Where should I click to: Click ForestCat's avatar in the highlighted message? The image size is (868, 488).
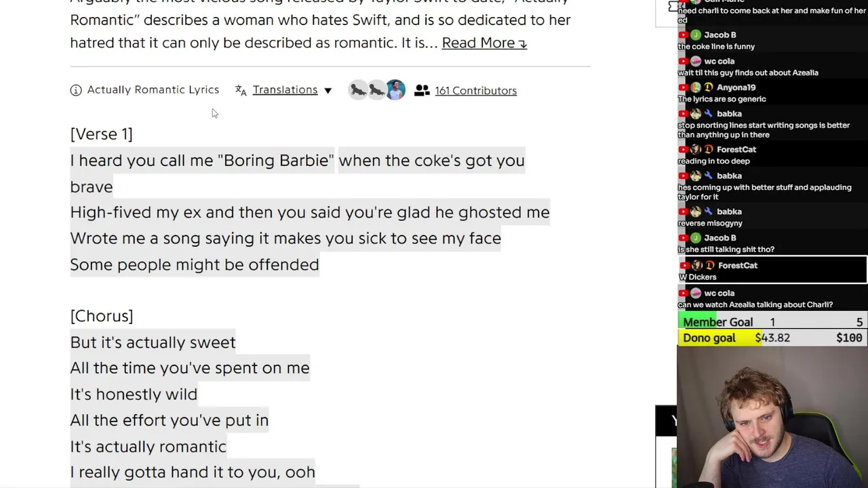tap(697, 266)
